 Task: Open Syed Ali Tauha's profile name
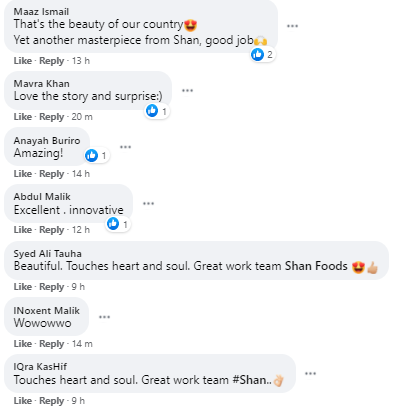(x=47, y=254)
